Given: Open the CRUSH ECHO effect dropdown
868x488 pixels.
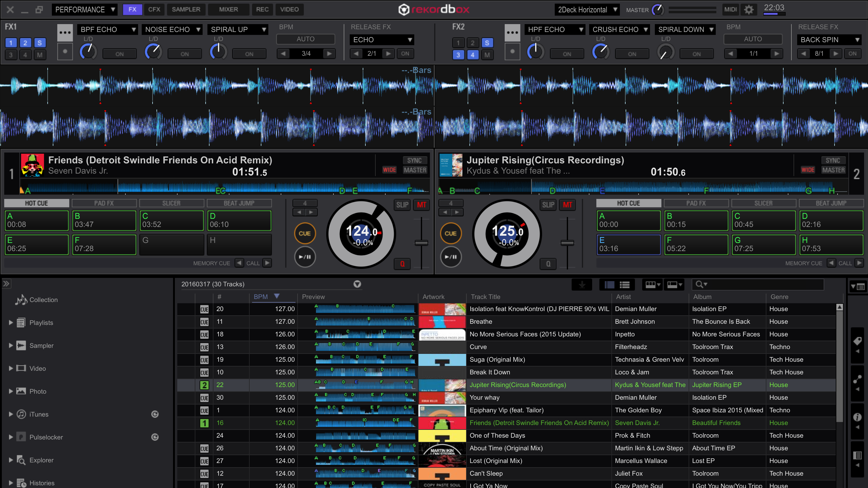Looking at the screenshot, I should click(620, 29).
